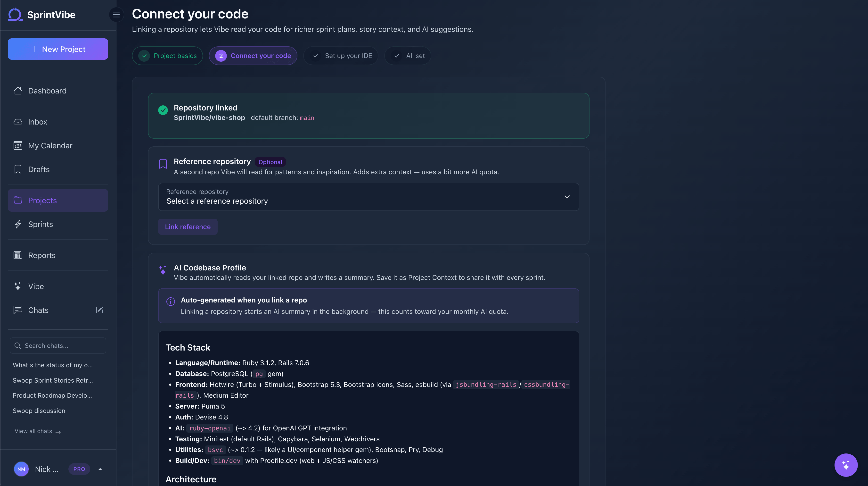Viewport: 868px width, 486px height.
Task: Click the ruby-openai code tag
Action: tap(210, 428)
